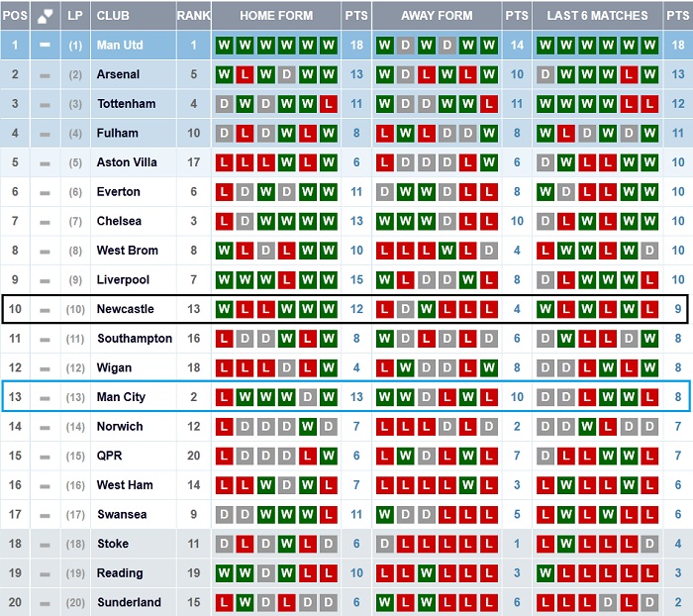This screenshot has height=616, width=693.
Task: Open West Brom club name
Action: [x=128, y=251]
